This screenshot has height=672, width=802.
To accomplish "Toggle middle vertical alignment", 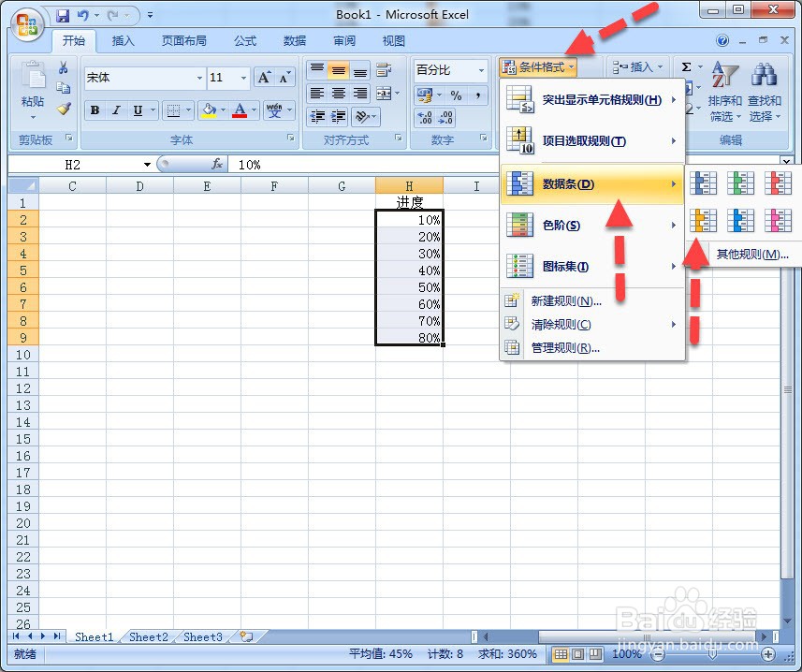I will pyautogui.click(x=338, y=69).
